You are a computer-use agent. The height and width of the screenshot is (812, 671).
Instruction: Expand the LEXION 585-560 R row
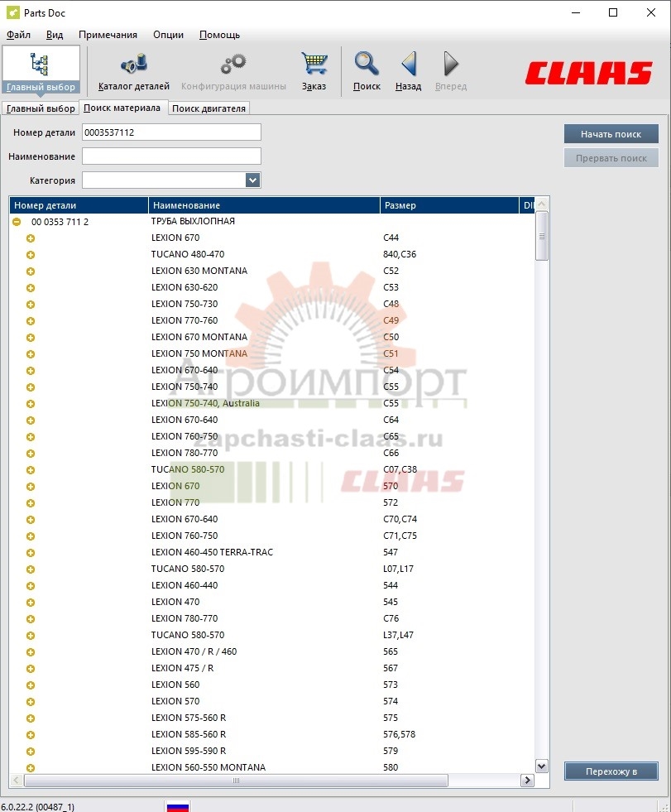31,735
